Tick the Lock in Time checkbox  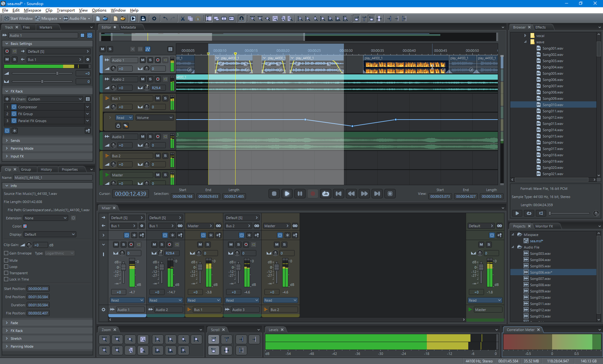click(6, 279)
